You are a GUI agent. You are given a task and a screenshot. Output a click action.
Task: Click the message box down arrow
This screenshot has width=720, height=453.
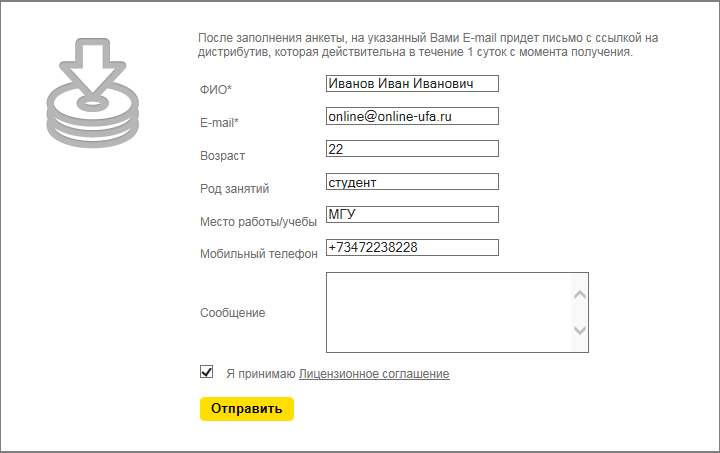[x=580, y=330]
